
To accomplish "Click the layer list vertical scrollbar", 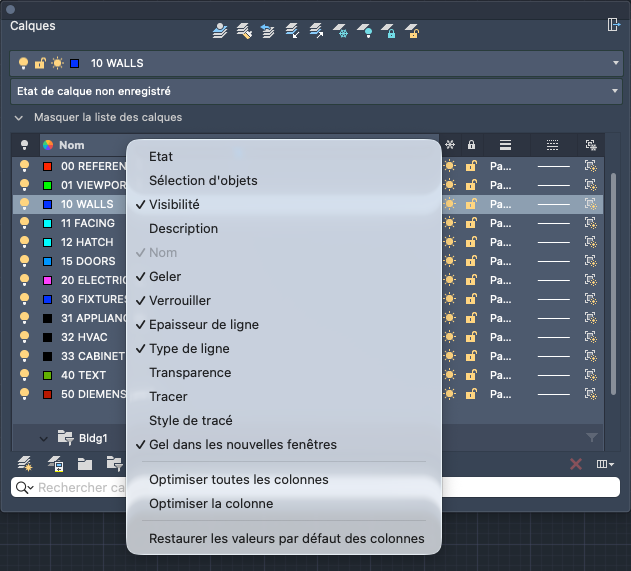I will [x=613, y=284].
